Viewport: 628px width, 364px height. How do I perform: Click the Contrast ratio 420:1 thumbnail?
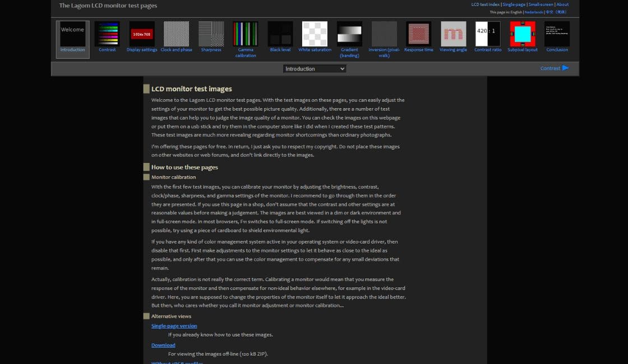[488, 34]
